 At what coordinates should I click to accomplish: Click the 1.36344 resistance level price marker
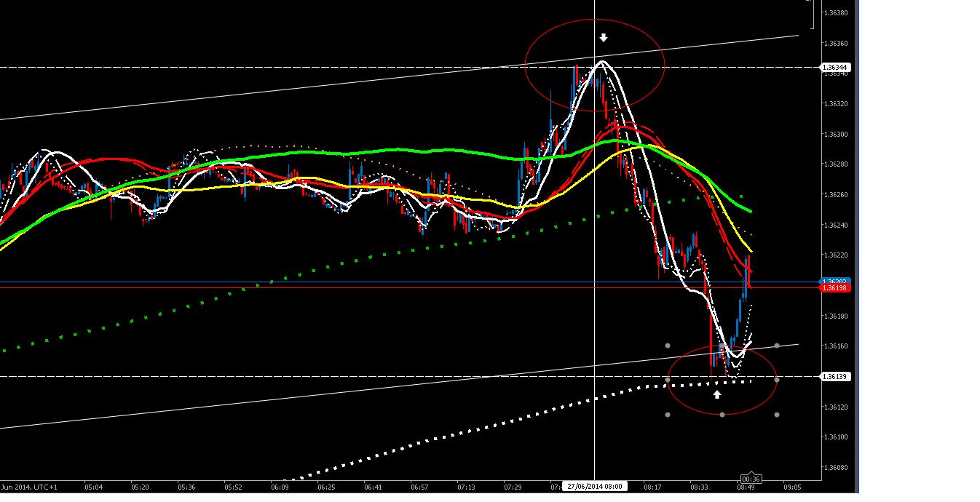835,65
